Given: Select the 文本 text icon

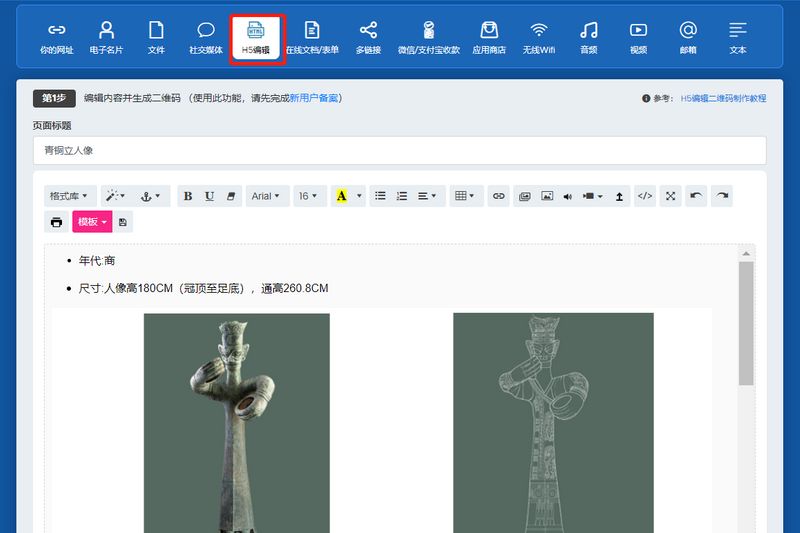Looking at the screenshot, I should 737,38.
